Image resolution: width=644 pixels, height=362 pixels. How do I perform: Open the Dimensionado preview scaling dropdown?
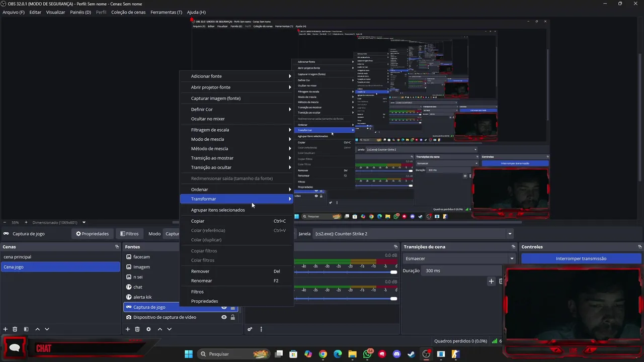pos(59,222)
